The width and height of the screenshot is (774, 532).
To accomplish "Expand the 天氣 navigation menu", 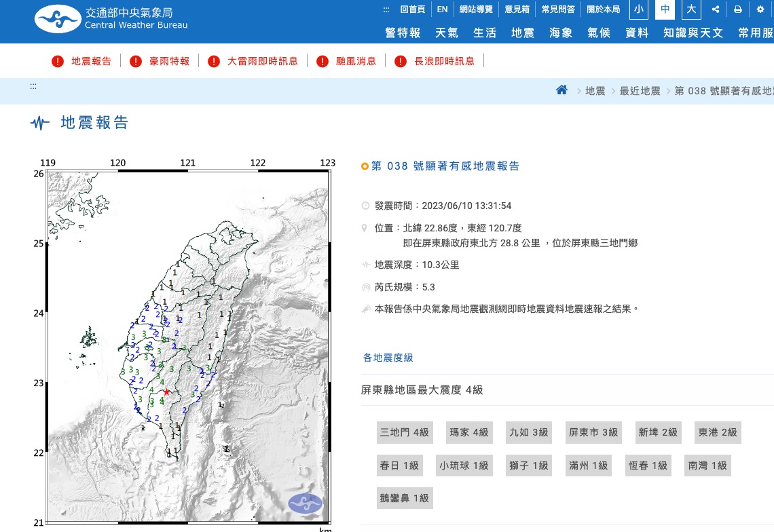I will coord(446,33).
